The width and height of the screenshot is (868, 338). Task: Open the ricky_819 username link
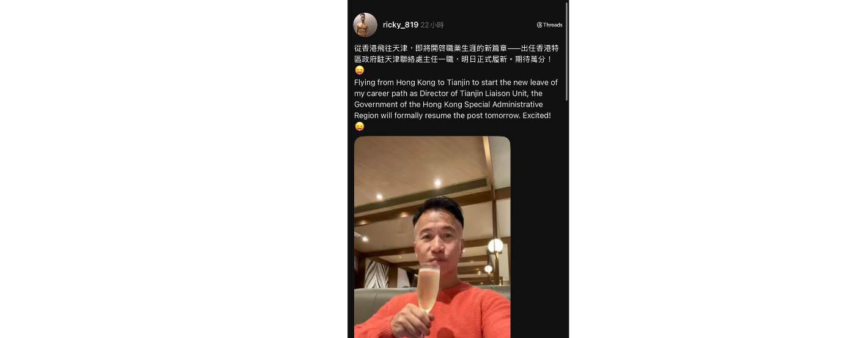pyautogui.click(x=401, y=25)
